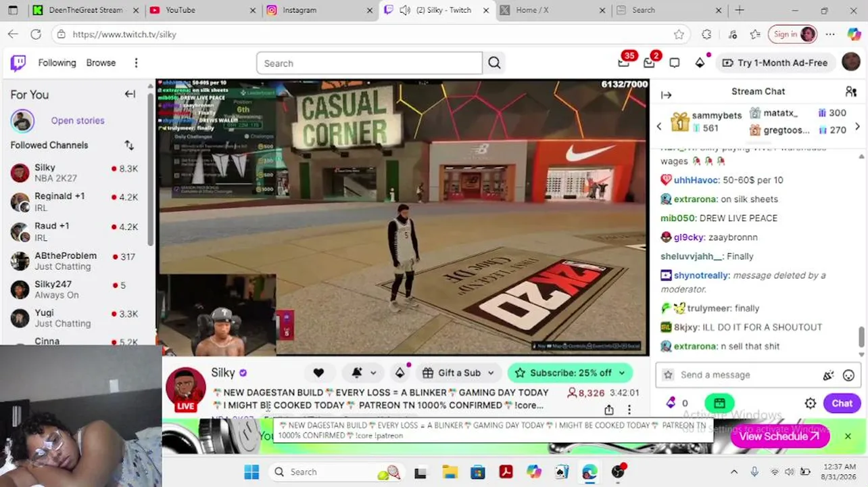The image size is (868, 487).
Task: Open the Bits icon beside chat balance
Action: (x=671, y=403)
